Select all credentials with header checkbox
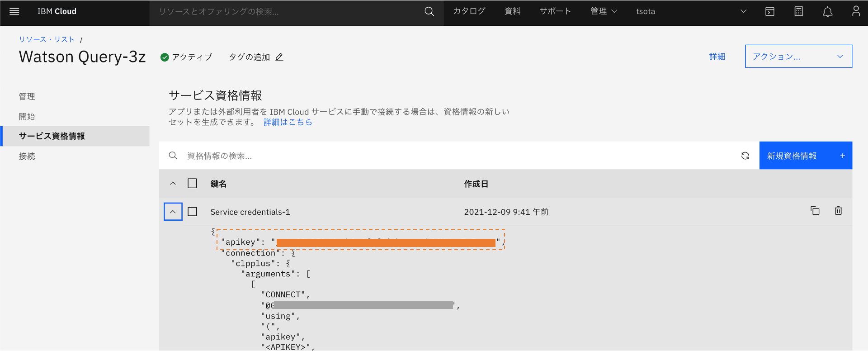The width and height of the screenshot is (868, 351). point(193,184)
